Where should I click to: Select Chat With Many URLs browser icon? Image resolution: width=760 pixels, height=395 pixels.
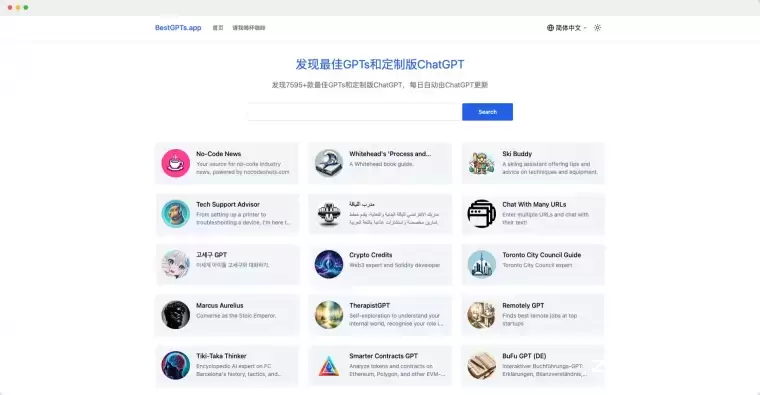pos(482,214)
